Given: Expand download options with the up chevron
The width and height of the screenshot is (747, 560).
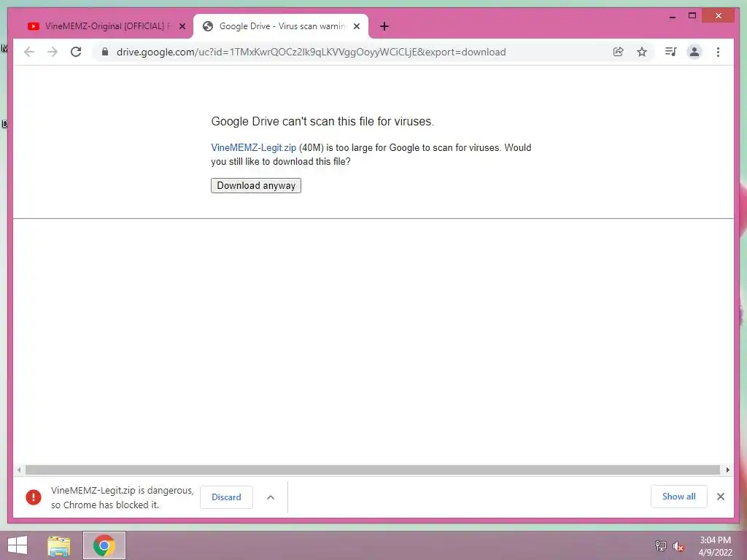Looking at the screenshot, I should pyautogui.click(x=271, y=497).
